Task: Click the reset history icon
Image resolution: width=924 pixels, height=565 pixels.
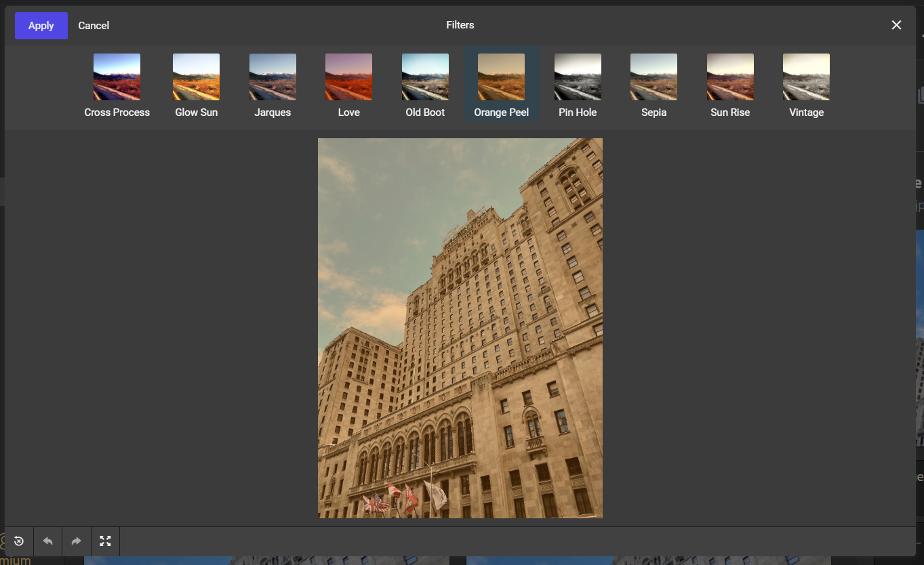Action: coord(19,541)
